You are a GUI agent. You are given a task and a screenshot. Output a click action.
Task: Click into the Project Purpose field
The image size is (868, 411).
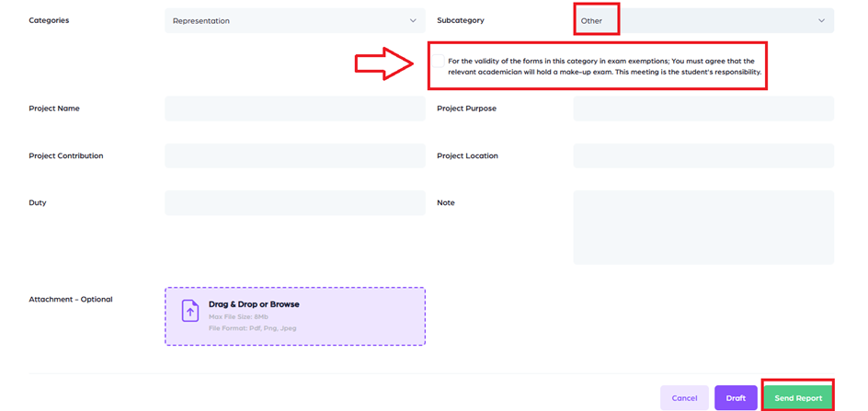702,108
